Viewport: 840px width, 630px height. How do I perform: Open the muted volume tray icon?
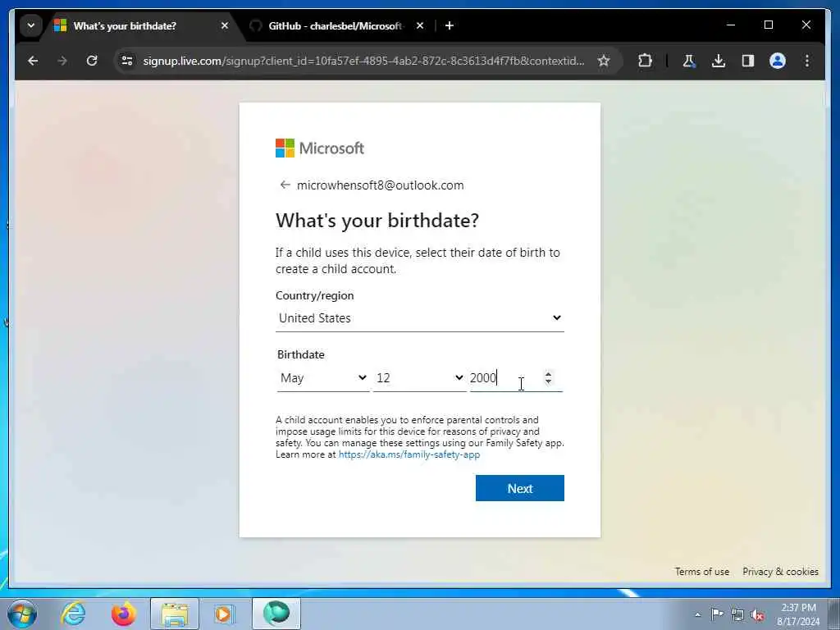click(x=757, y=615)
